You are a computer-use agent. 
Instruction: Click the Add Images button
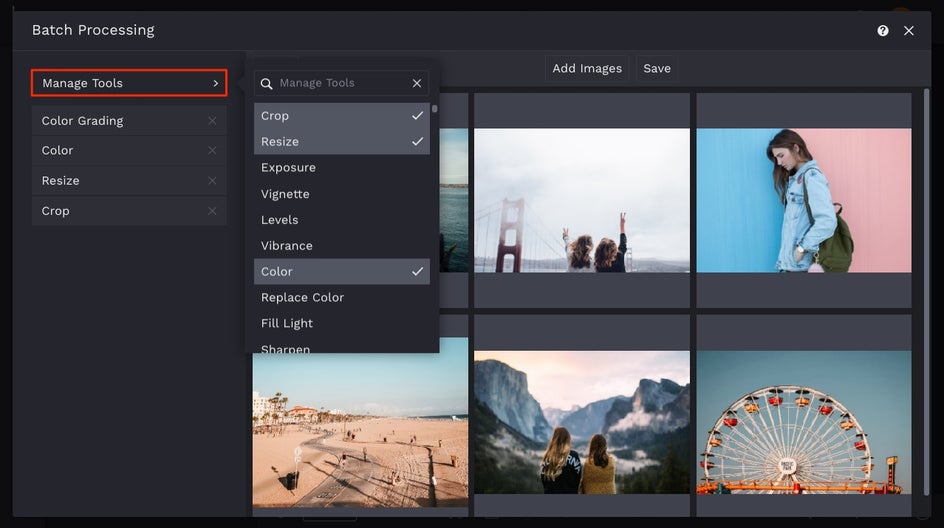coord(587,69)
